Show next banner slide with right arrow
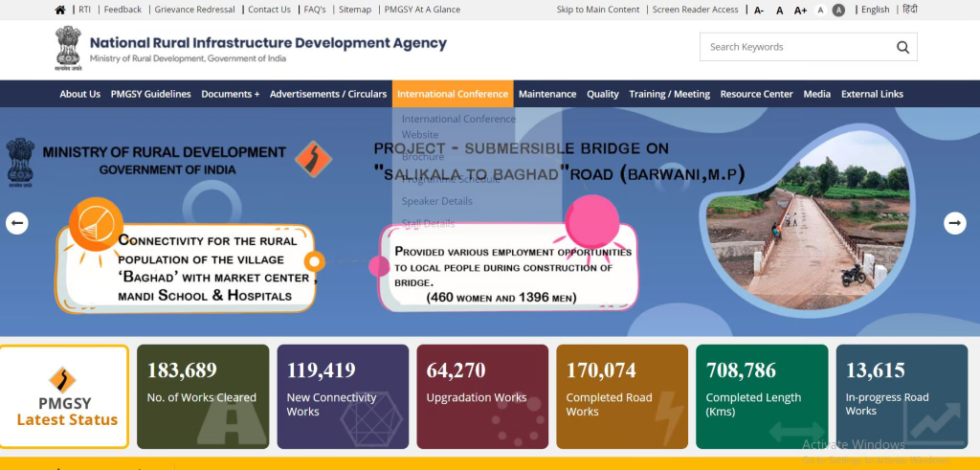This screenshot has width=980, height=470. [954, 223]
